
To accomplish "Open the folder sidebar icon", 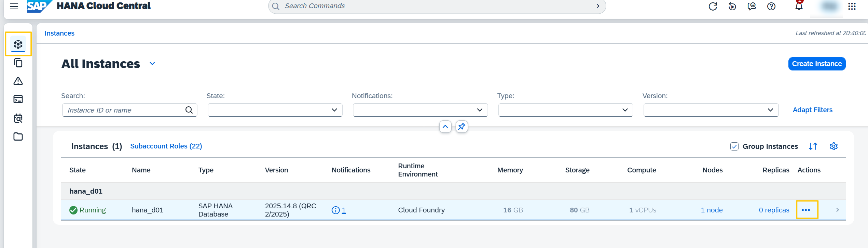I will click(x=18, y=137).
